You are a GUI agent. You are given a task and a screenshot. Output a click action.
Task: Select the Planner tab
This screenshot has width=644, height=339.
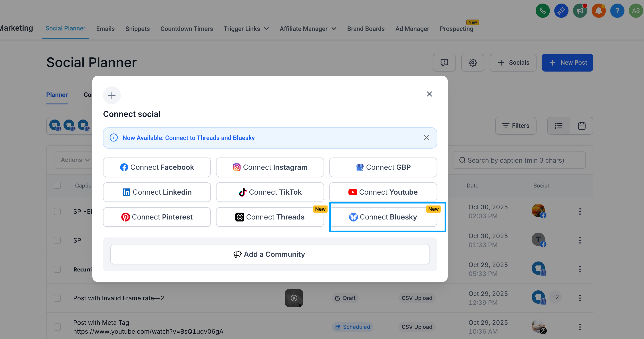[x=57, y=94]
